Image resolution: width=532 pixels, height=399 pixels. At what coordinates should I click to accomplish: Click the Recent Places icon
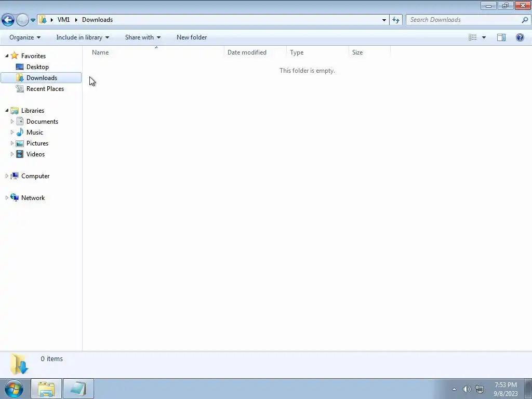[x=20, y=88]
